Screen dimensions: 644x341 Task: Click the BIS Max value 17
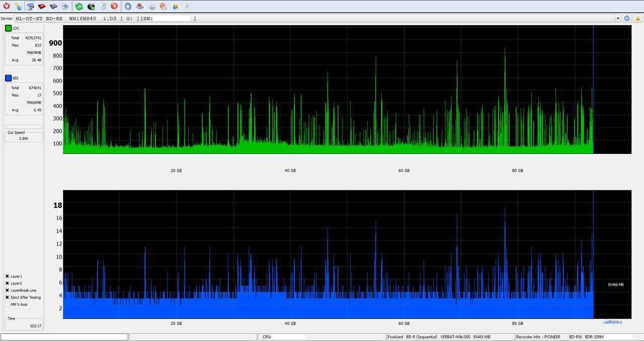39,95
